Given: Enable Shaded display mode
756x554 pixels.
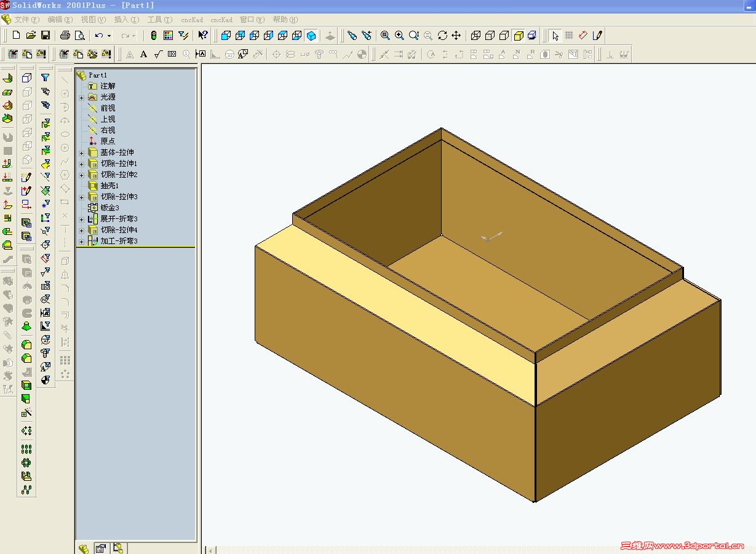Looking at the screenshot, I should tap(518, 36).
